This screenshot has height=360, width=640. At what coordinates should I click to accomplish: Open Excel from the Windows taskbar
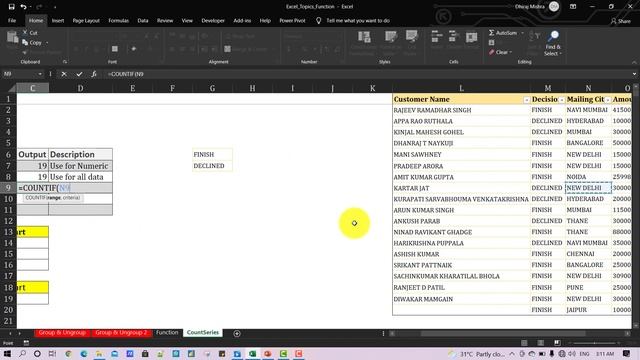pyautogui.click(x=252, y=353)
